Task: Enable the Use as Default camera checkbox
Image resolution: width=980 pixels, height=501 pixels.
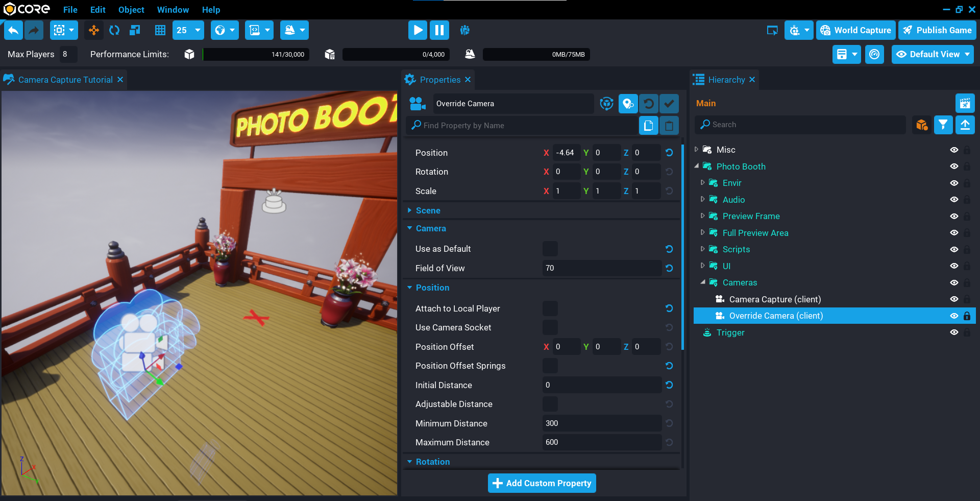Action: 550,249
